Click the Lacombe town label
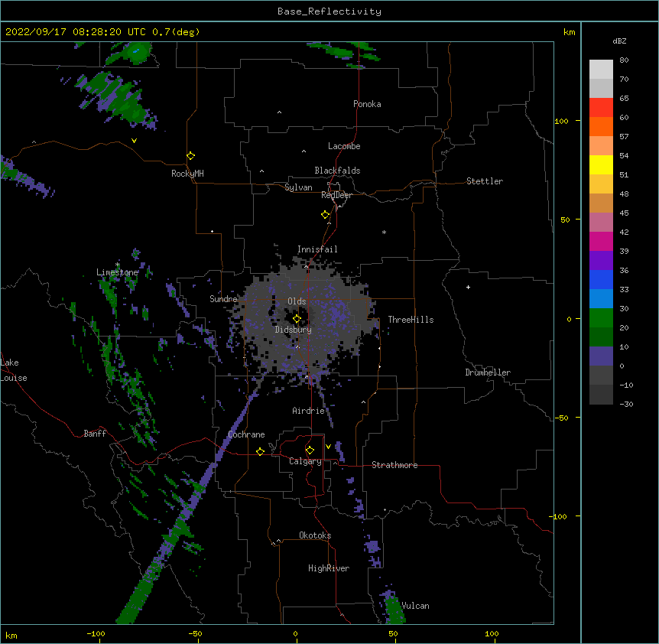The width and height of the screenshot is (659, 644). tap(344, 146)
